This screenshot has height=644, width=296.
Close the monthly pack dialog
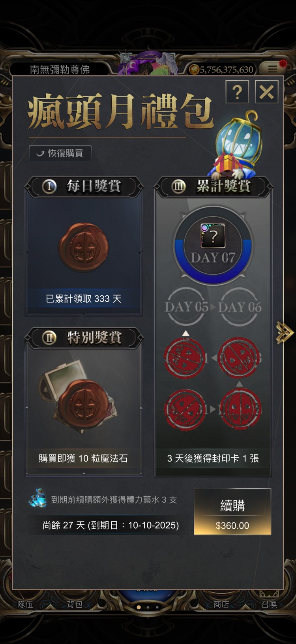pyautogui.click(x=267, y=92)
